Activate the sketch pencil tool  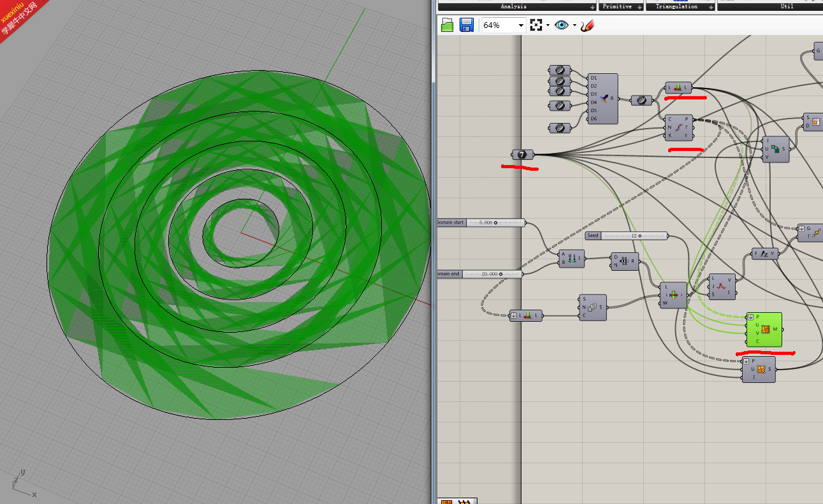[587, 25]
